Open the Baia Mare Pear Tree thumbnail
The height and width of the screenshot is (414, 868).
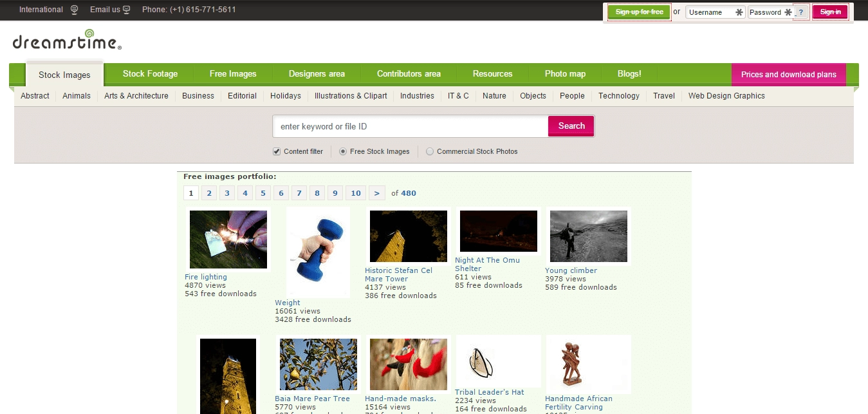[319, 364]
